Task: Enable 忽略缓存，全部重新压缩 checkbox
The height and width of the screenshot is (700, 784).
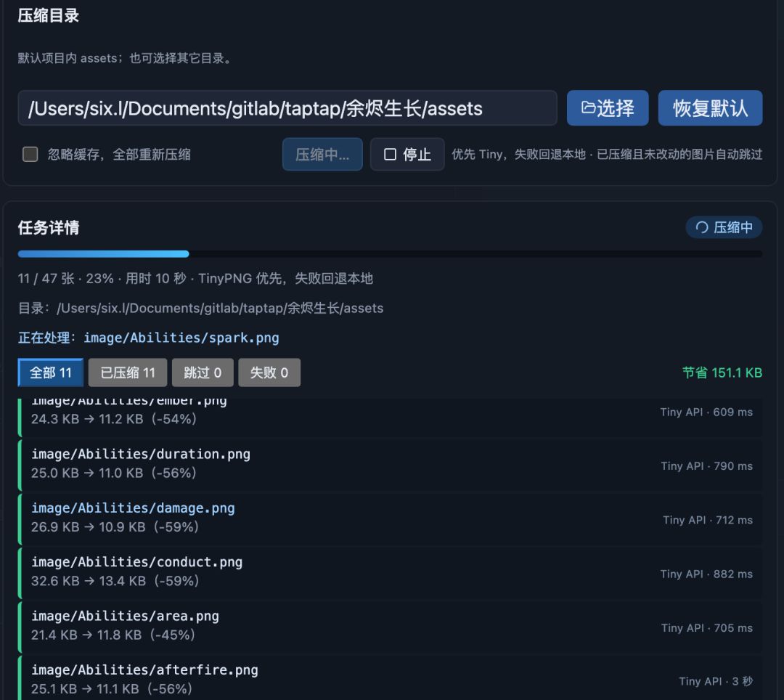Action: [30, 154]
